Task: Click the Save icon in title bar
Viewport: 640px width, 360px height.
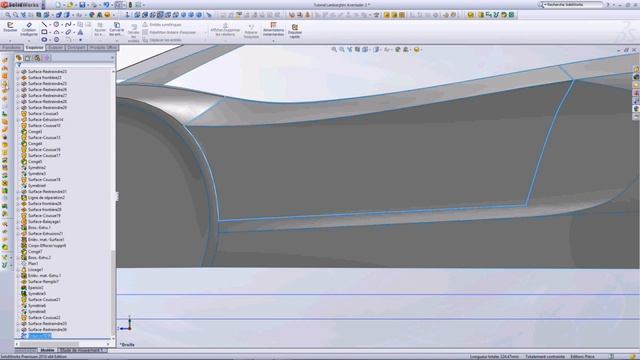Action: (x=82, y=4)
